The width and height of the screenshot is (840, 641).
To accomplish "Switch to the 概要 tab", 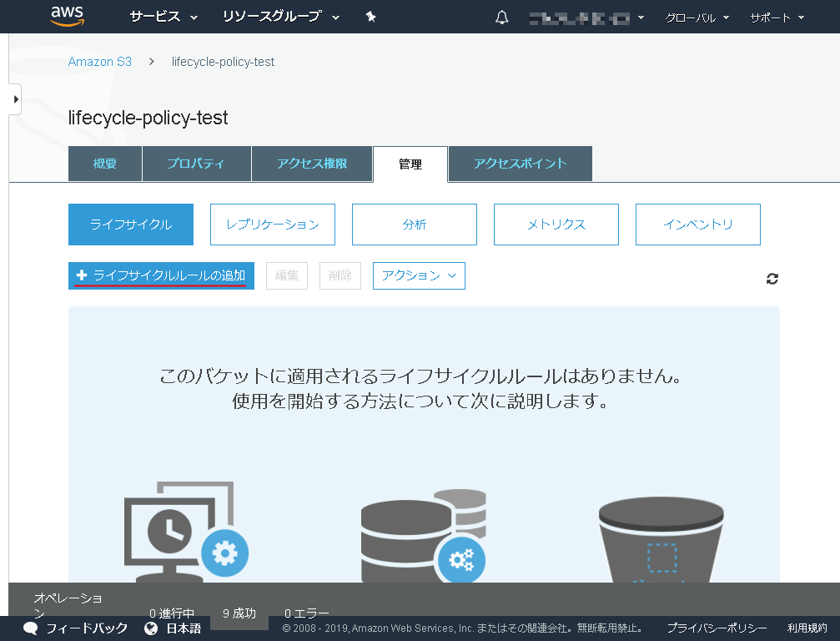I will click(x=105, y=164).
